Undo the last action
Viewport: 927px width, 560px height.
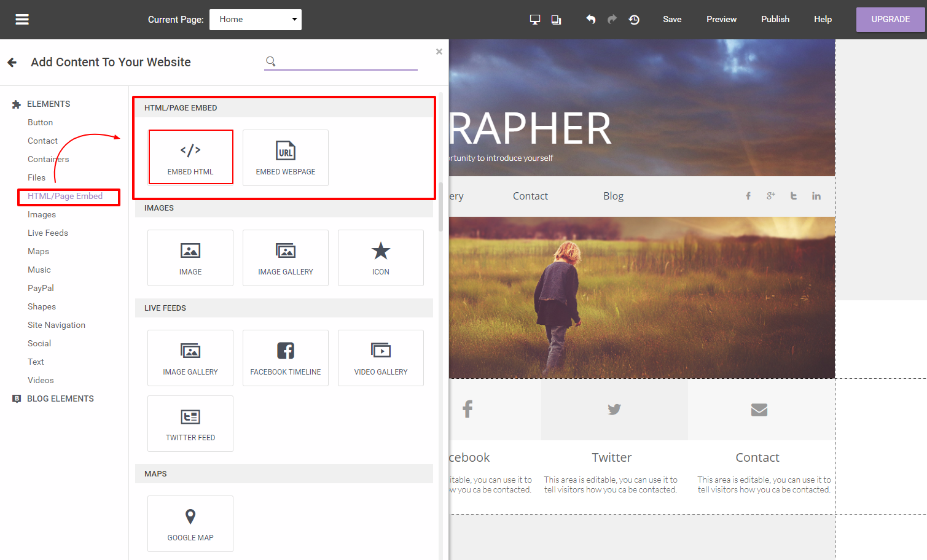point(591,20)
